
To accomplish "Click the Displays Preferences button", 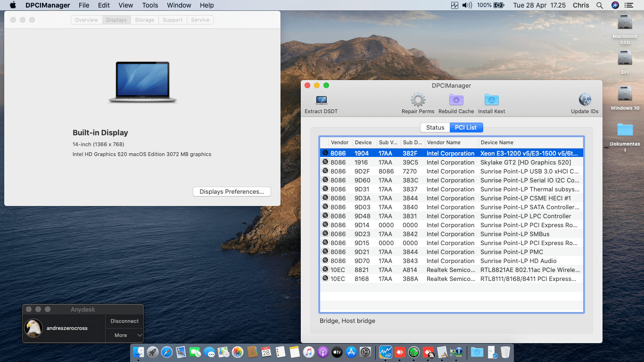I will (232, 192).
